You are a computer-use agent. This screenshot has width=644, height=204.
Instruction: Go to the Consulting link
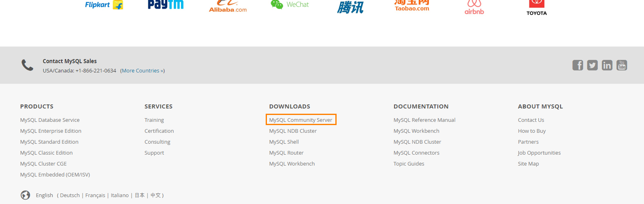tap(158, 142)
